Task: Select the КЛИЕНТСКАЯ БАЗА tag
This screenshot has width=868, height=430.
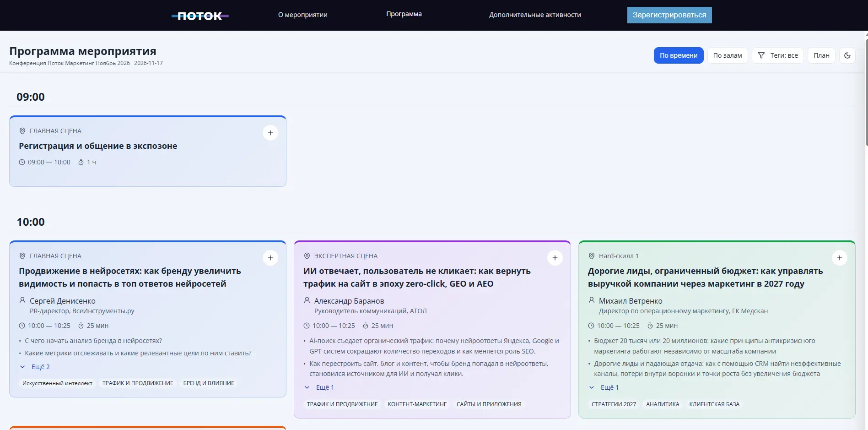Action: point(714,404)
